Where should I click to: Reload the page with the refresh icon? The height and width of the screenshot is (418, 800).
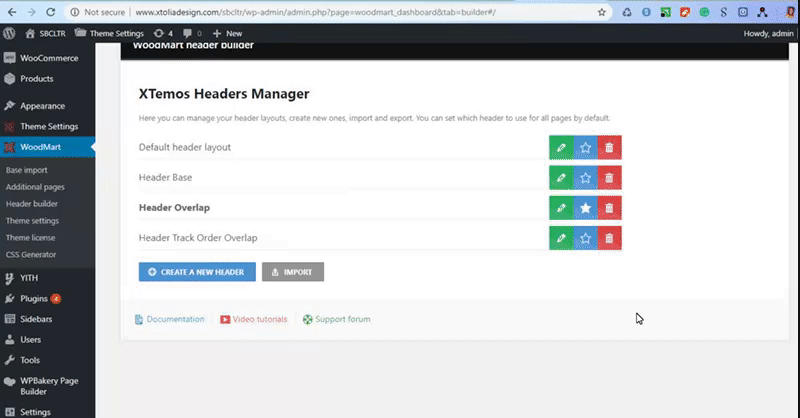pos(51,12)
